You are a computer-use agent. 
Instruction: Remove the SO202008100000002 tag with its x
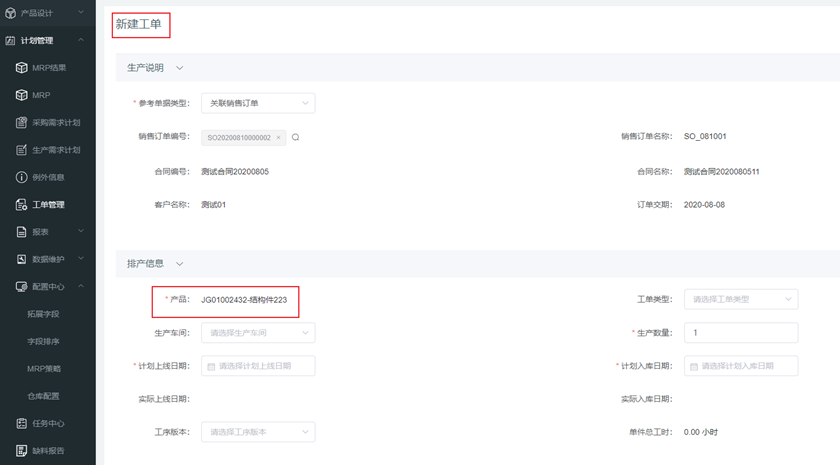(278, 138)
